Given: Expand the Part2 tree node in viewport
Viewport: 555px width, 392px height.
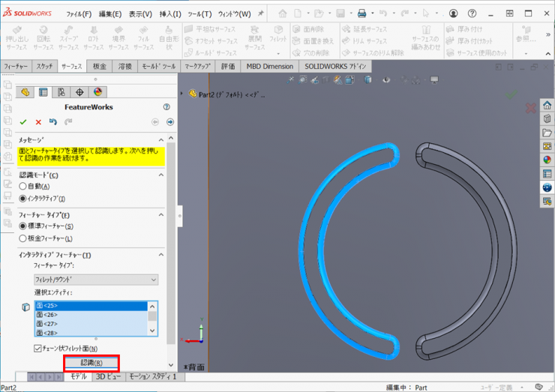Looking at the screenshot, I should 182,94.
